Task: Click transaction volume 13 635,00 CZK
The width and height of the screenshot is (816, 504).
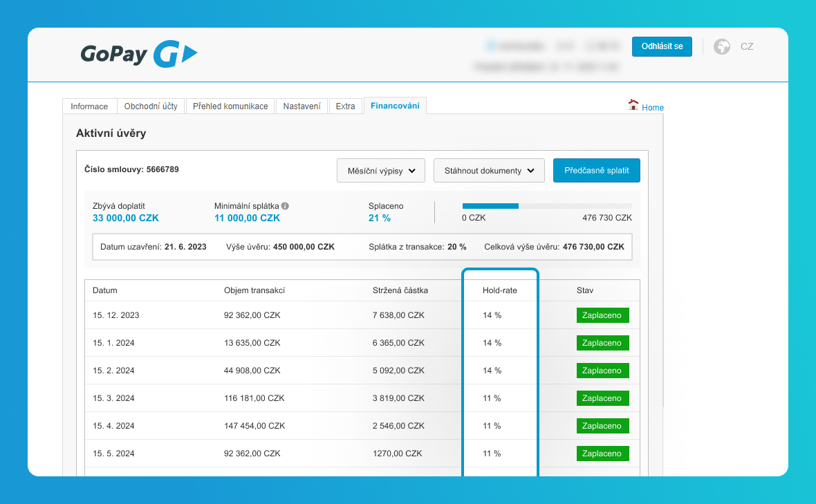Action: click(252, 343)
